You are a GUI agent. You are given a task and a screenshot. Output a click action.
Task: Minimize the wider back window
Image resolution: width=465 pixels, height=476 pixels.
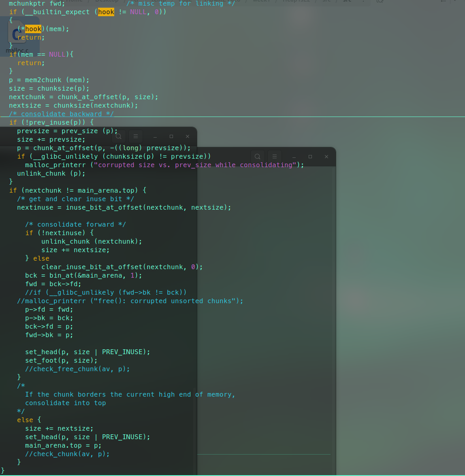(294, 157)
